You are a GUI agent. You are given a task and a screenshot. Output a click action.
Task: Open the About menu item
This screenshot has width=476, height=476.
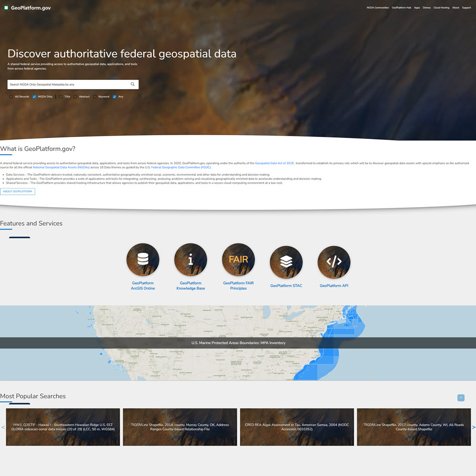(x=456, y=8)
